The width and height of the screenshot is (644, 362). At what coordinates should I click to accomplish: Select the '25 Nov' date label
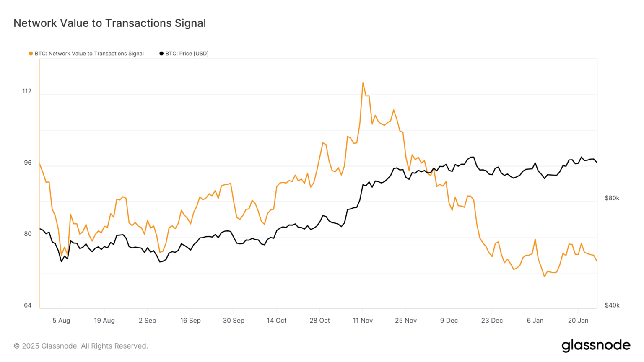coord(406,321)
